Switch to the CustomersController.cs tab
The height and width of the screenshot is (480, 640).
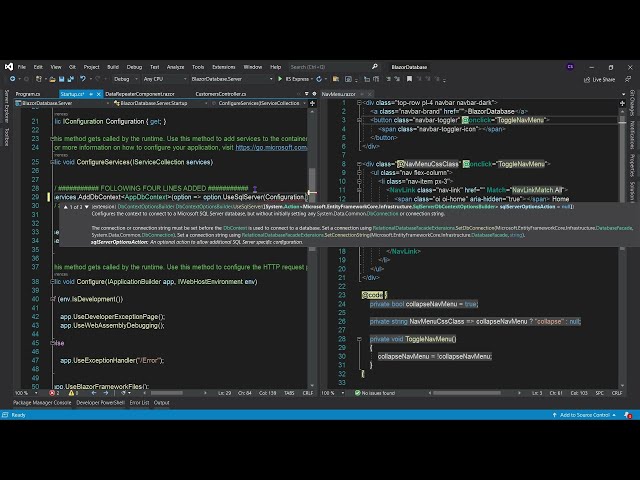pos(221,94)
